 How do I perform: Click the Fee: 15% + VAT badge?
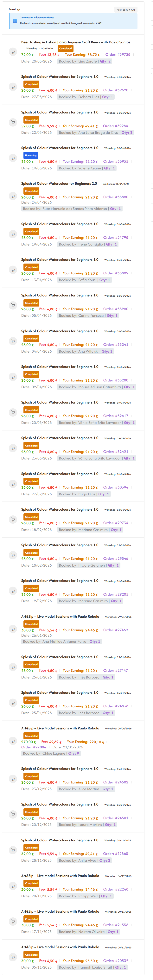tap(126, 10)
